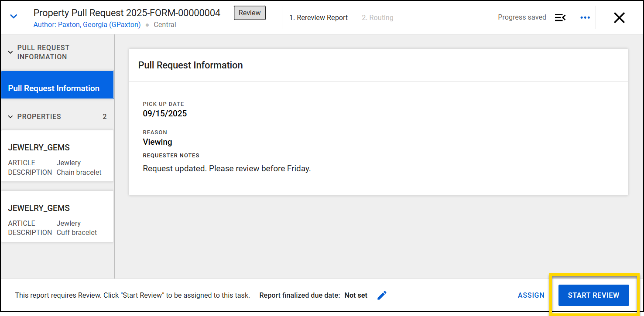Click the Start Review button
This screenshot has width=644, height=316.
593,295
